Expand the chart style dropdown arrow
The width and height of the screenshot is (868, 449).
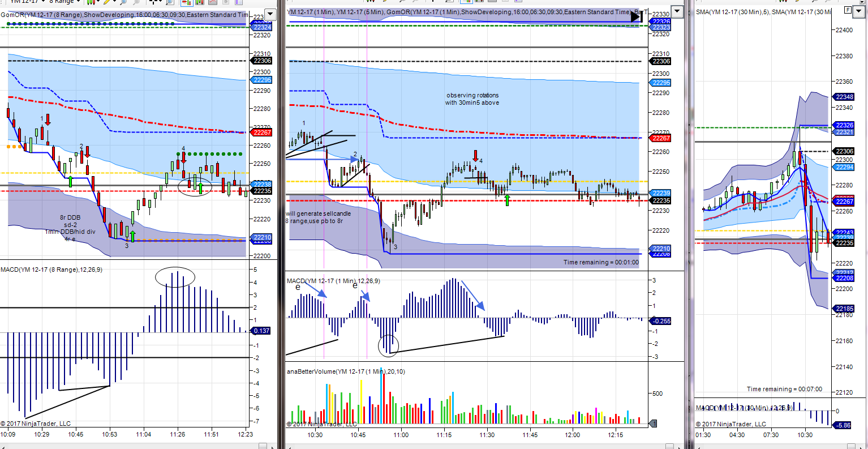click(98, 2)
